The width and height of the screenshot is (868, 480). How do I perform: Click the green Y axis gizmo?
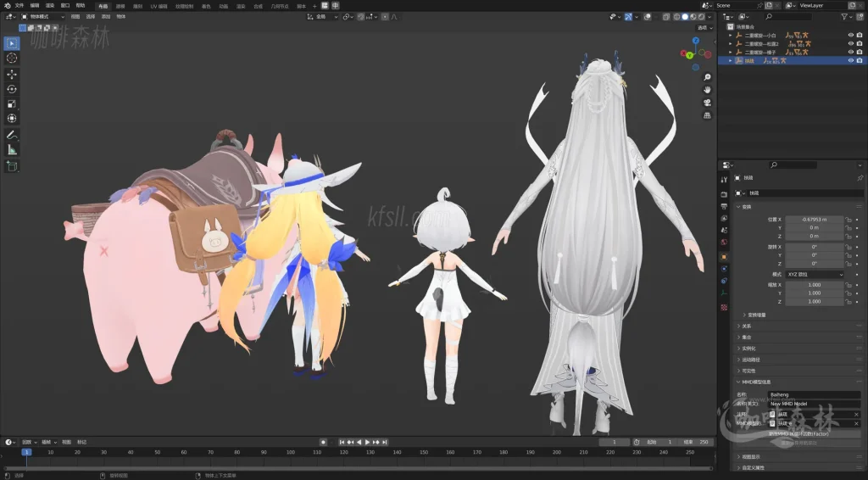point(690,55)
